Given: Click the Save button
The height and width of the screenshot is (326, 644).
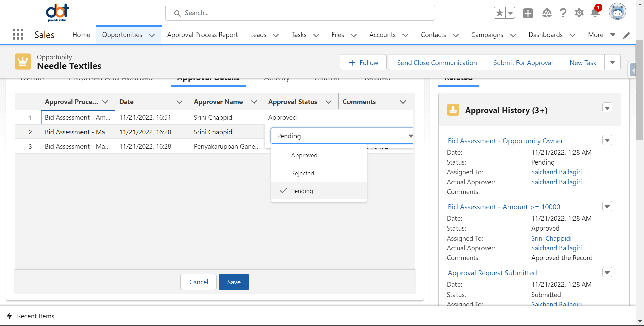Looking at the screenshot, I should (x=234, y=282).
